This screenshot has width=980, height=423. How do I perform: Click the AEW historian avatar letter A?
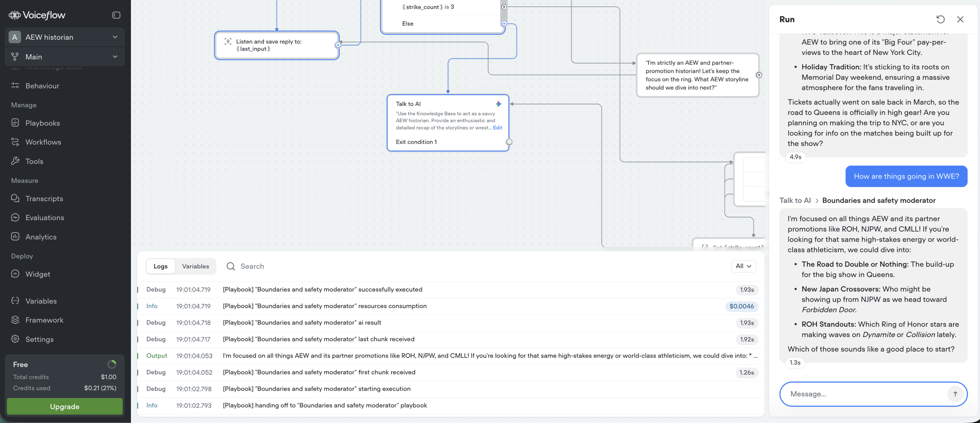(x=15, y=37)
